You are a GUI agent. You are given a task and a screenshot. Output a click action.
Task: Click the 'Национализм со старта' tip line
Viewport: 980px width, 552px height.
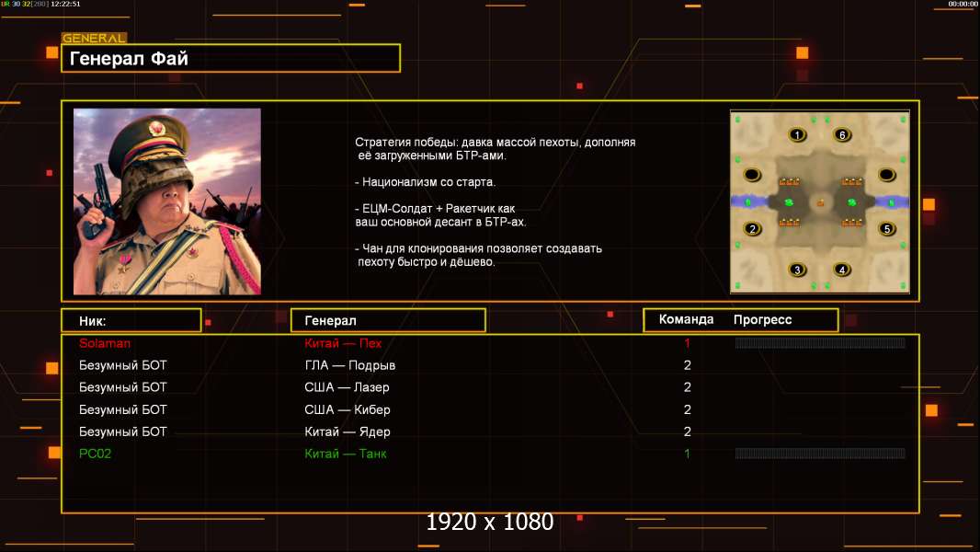(425, 182)
